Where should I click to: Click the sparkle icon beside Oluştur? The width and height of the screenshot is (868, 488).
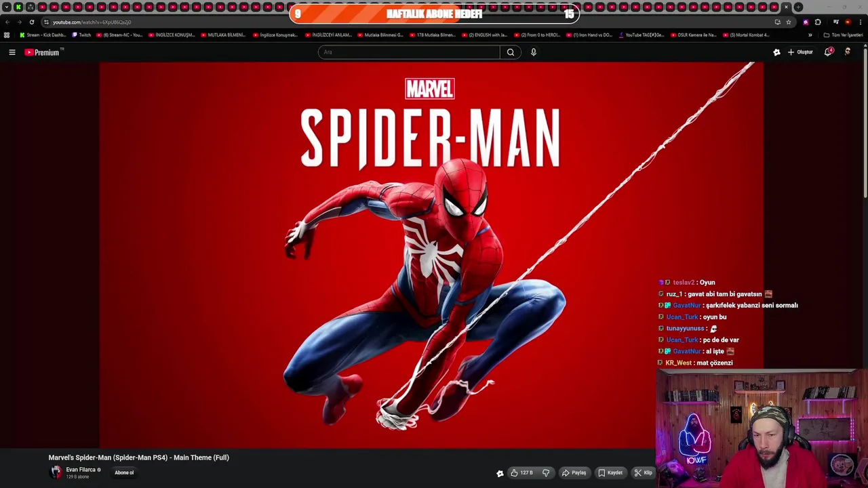pyautogui.click(x=777, y=52)
